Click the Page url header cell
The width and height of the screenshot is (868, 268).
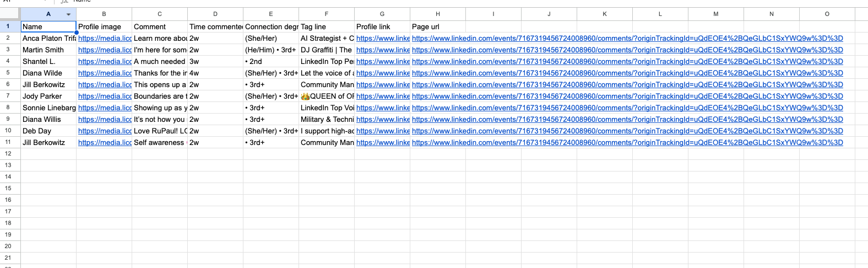click(x=438, y=26)
